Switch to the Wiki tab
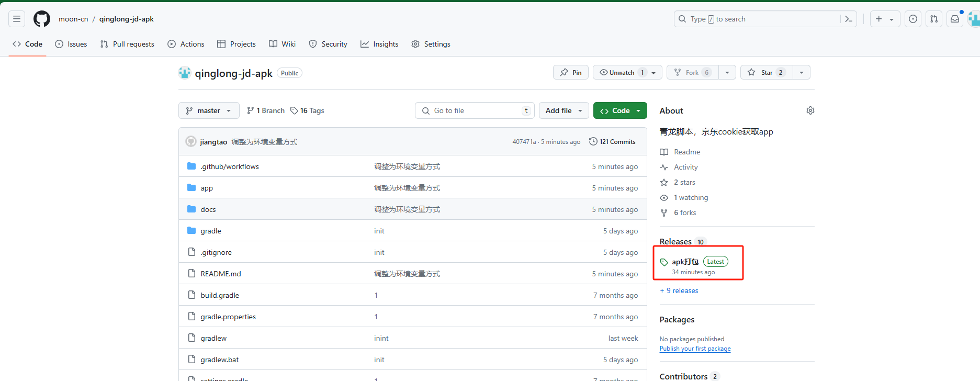 pos(283,44)
